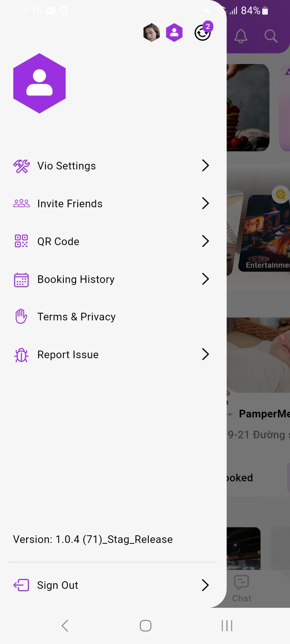Open notifications via the bell icon
The width and height of the screenshot is (290, 644).
tap(241, 36)
